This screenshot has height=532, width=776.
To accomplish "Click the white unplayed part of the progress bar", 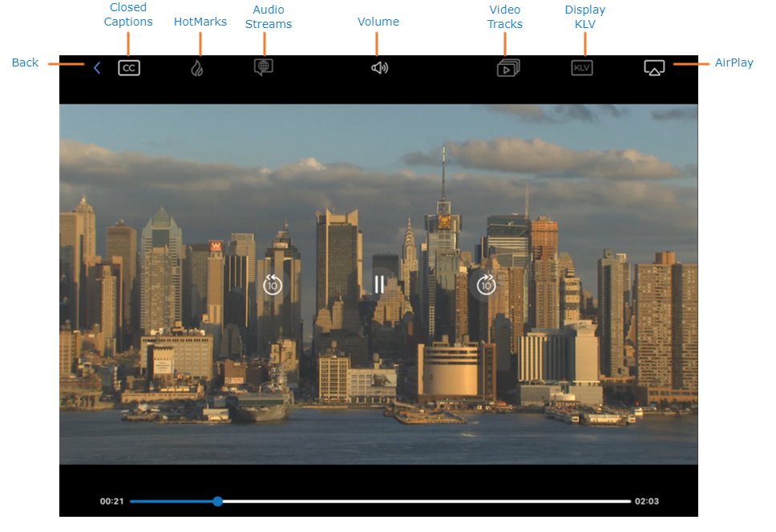I will [425, 502].
